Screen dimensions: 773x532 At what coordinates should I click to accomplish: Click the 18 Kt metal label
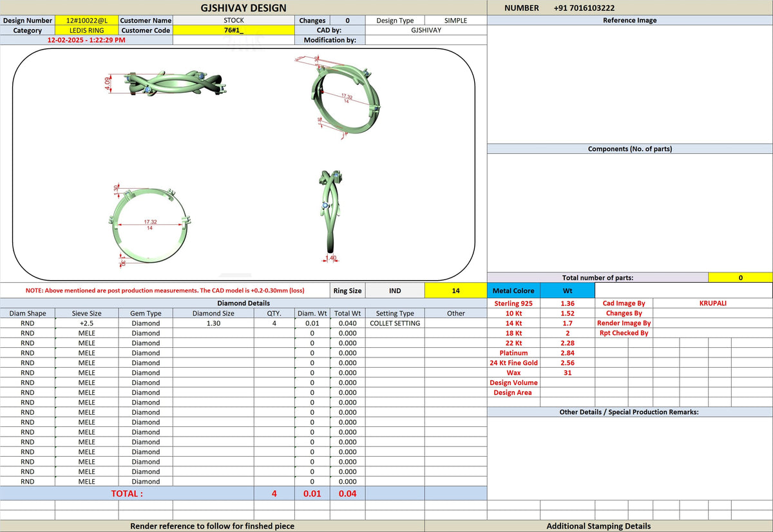click(513, 333)
